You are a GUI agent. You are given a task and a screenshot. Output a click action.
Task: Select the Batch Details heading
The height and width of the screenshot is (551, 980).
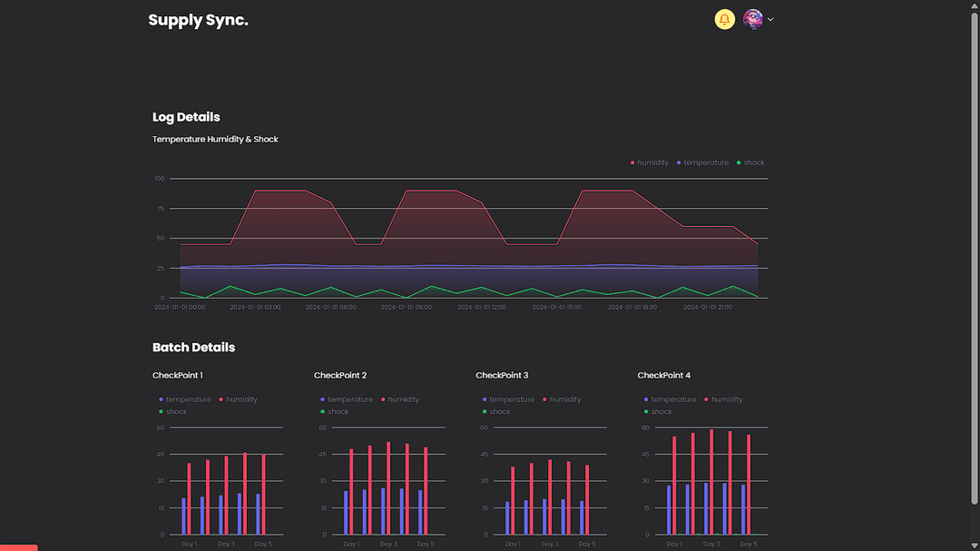pos(194,347)
